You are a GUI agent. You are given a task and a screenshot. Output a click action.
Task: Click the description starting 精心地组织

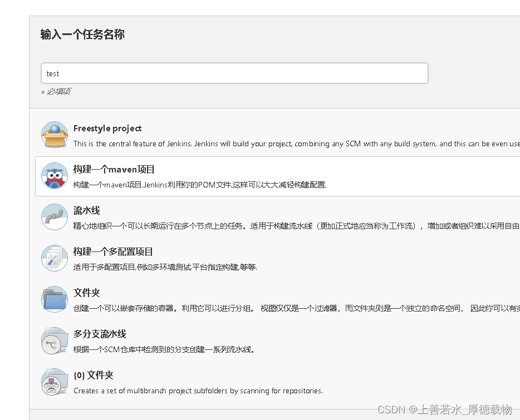tap(297, 226)
